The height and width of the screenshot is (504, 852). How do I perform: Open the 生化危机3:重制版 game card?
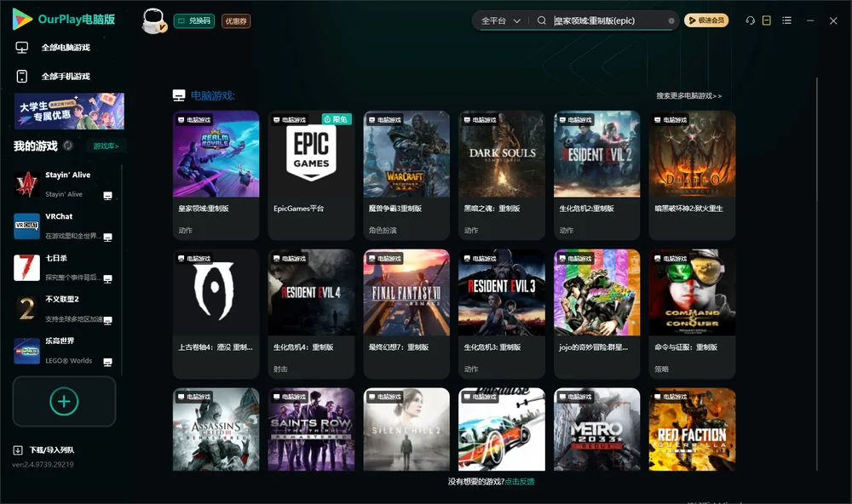click(x=502, y=314)
